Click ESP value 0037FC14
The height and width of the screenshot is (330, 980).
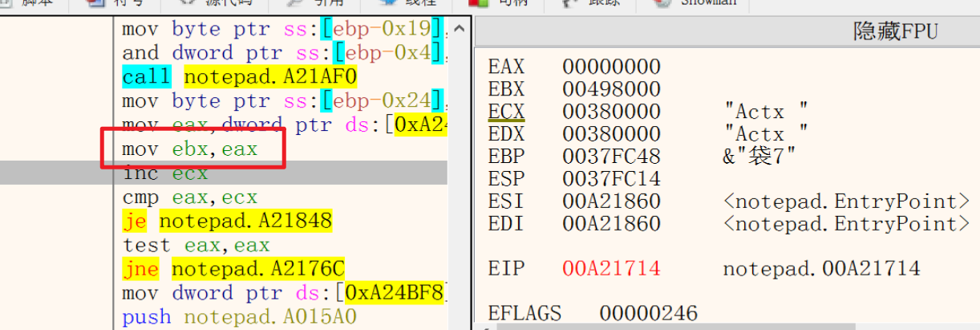(x=611, y=178)
